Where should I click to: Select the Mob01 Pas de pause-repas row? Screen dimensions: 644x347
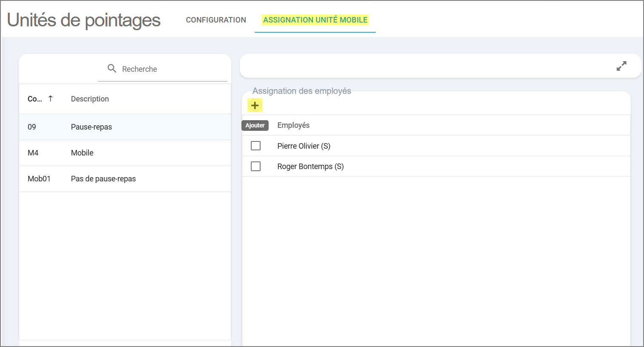pyautogui.click(x=125, y=179)
